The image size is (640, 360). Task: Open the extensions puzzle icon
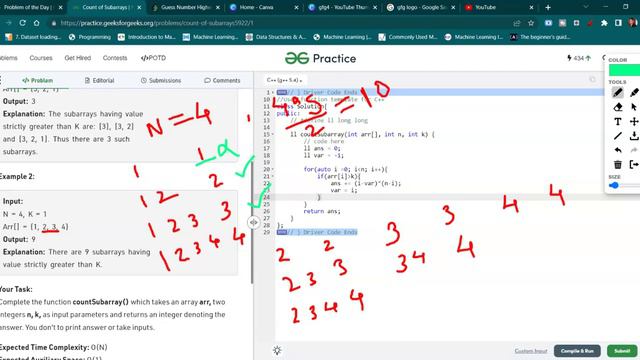[x=604, y=23]
